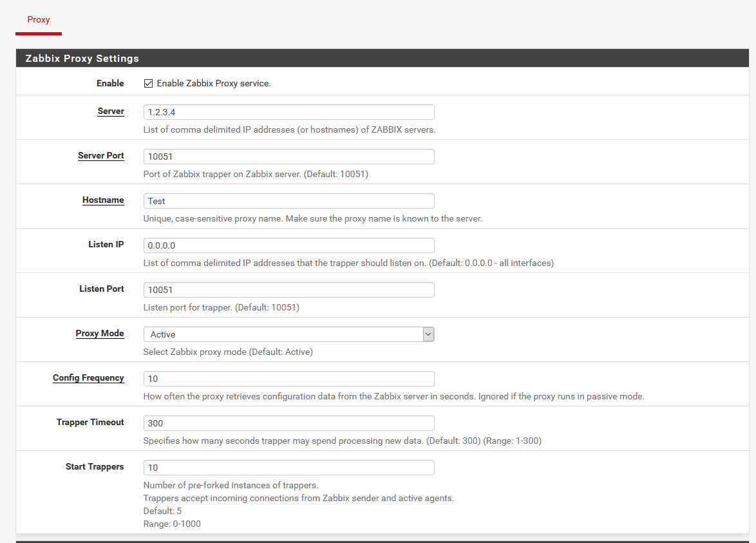Switch to the Proxy tab
The height and width of the screenshot is (543, 756).
tap(39, 20)
